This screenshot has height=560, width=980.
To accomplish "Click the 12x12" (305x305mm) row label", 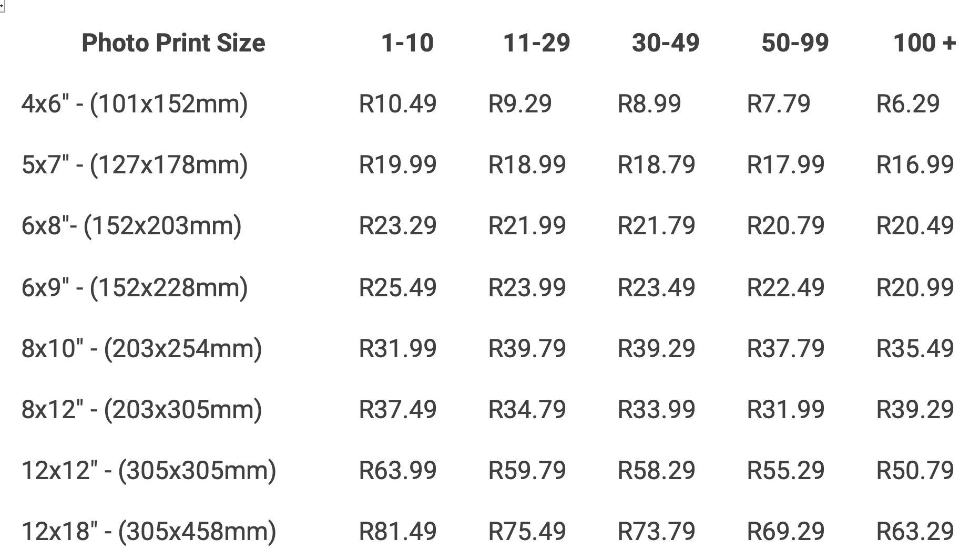I will point(149,470).
